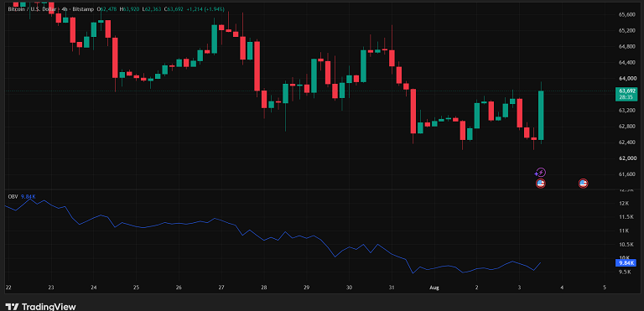Select the OBV indicator legend label
644x311 pixels.
(x=13, y=197)
